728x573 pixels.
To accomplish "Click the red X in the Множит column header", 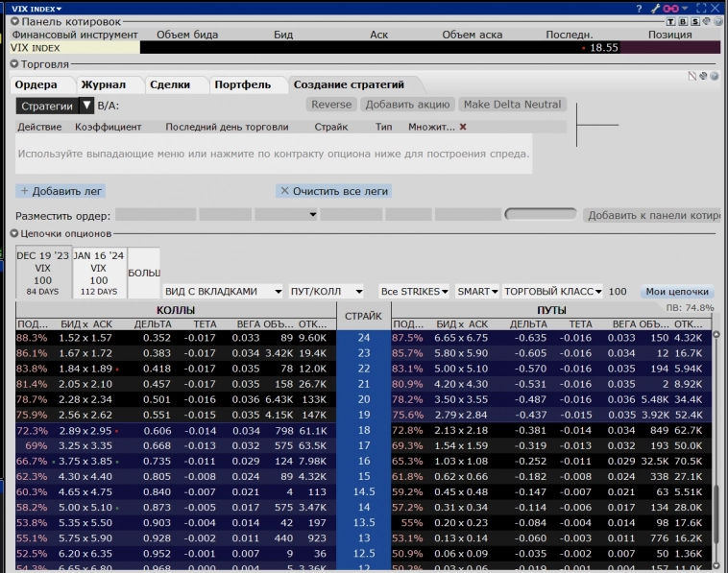I will (x=463, y=127).
